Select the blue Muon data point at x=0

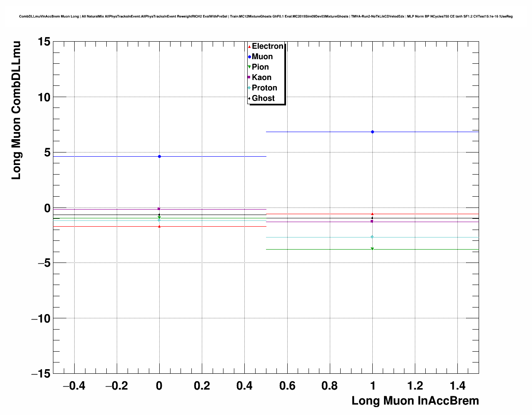click(x=159, y=156)
